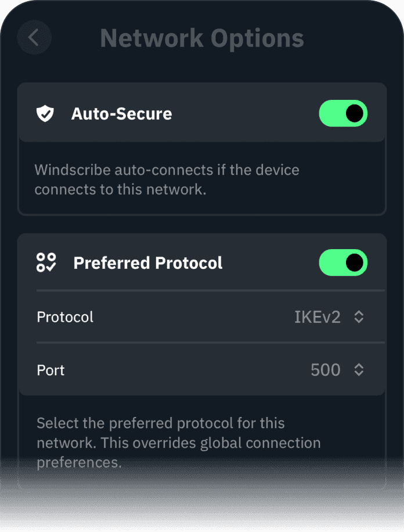Click the 500 port value
The height and width of the screenshot is (532, 404).
coord(325,370)
